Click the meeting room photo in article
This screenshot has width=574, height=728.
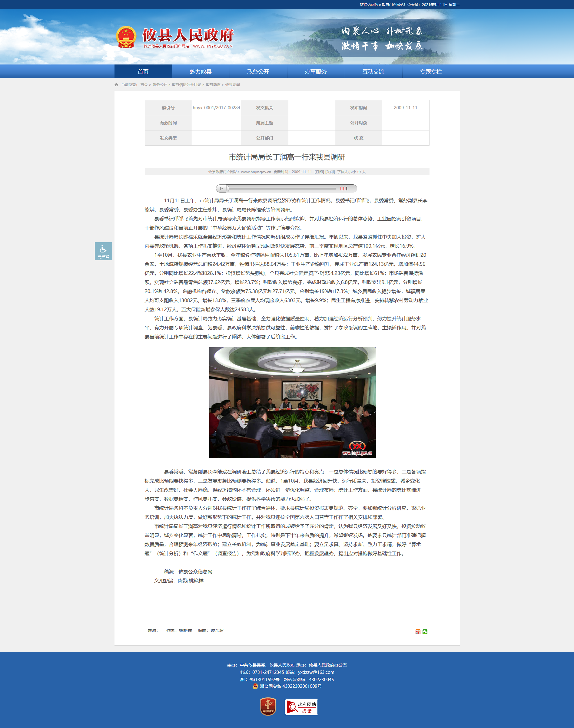click(292, 403)
